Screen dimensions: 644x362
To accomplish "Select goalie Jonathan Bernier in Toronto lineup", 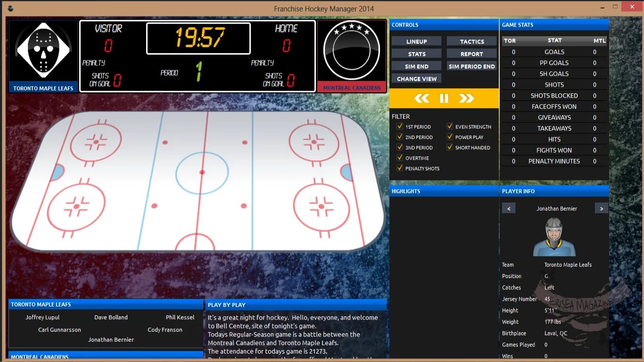I will coord(111,339).
